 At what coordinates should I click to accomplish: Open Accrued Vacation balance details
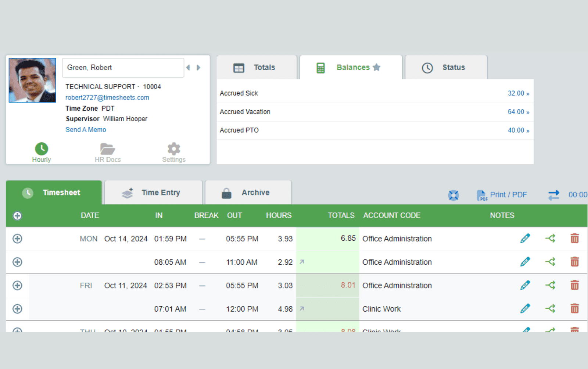pos(518,112)
